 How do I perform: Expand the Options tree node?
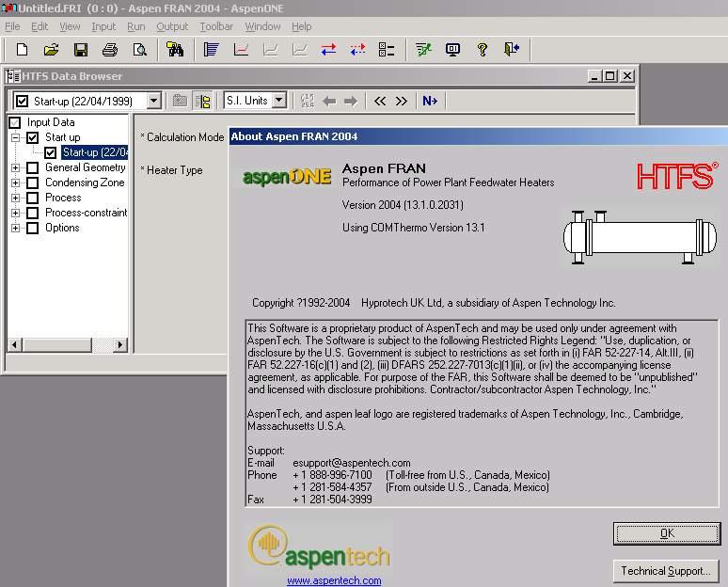[15, 228]
